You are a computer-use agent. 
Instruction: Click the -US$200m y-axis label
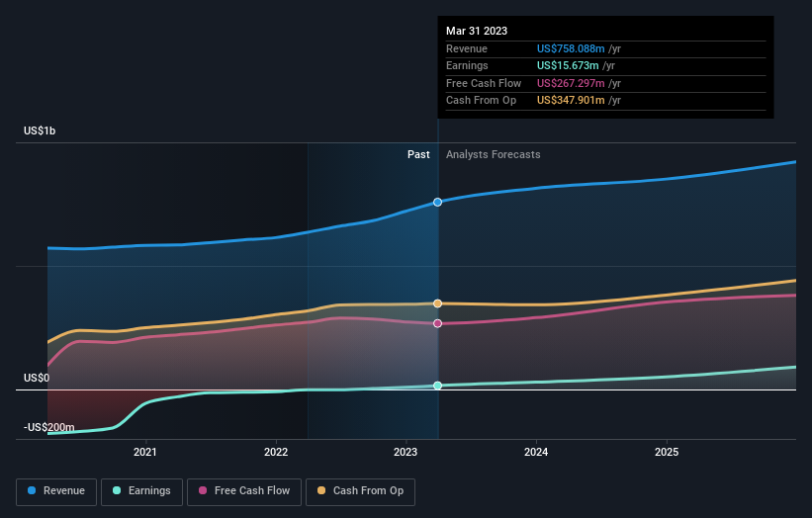pyautogui.click(x=48, y=427)
